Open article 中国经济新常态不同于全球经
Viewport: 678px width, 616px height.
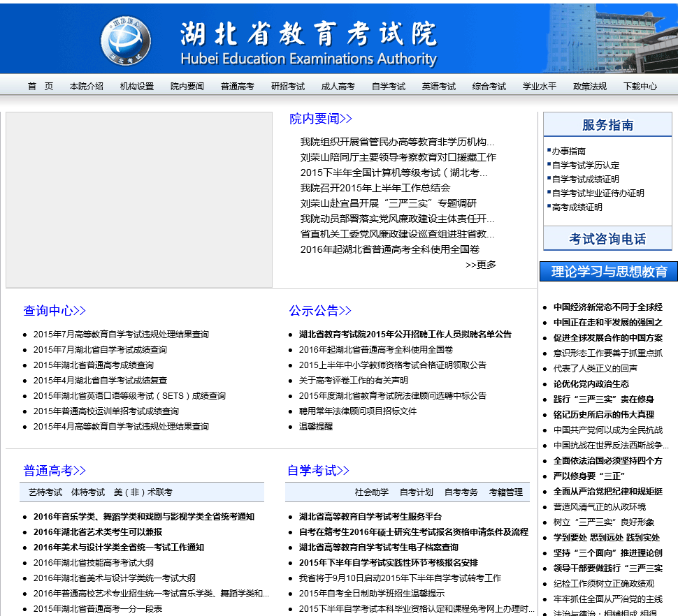[x=608, y=307]
